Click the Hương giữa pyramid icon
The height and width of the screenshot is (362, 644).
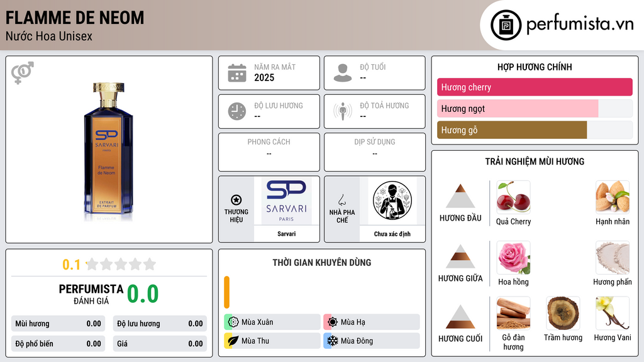click(x=460, y=256)
